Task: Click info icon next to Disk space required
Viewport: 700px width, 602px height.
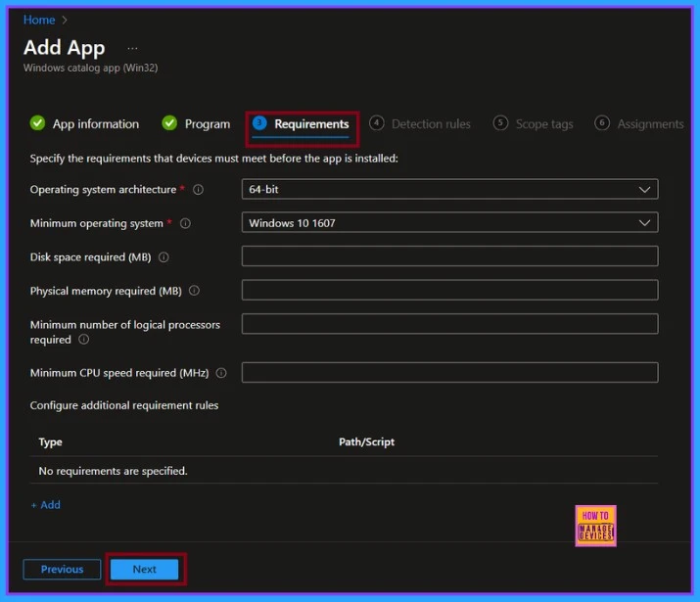Action: click(163, 257)
